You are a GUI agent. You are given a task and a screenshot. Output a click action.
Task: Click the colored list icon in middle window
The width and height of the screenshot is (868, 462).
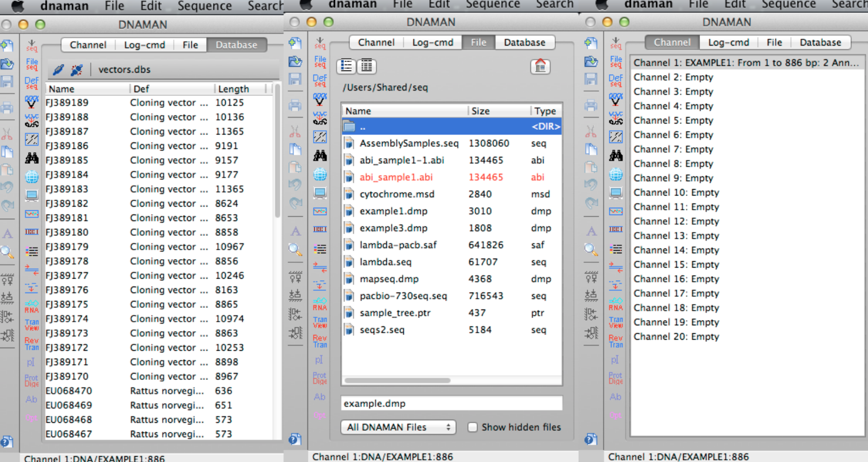[x=320, y=248]
